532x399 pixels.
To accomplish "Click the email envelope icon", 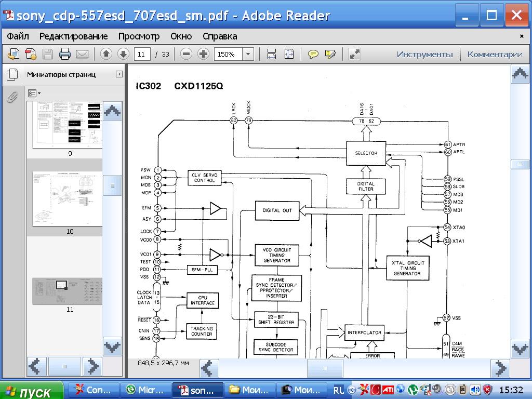I will coord(82,54).
